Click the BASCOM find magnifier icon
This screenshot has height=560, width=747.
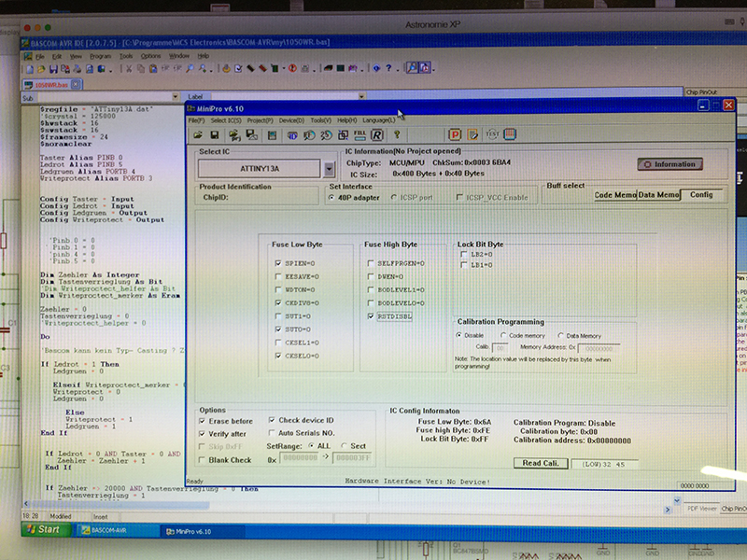190,68
